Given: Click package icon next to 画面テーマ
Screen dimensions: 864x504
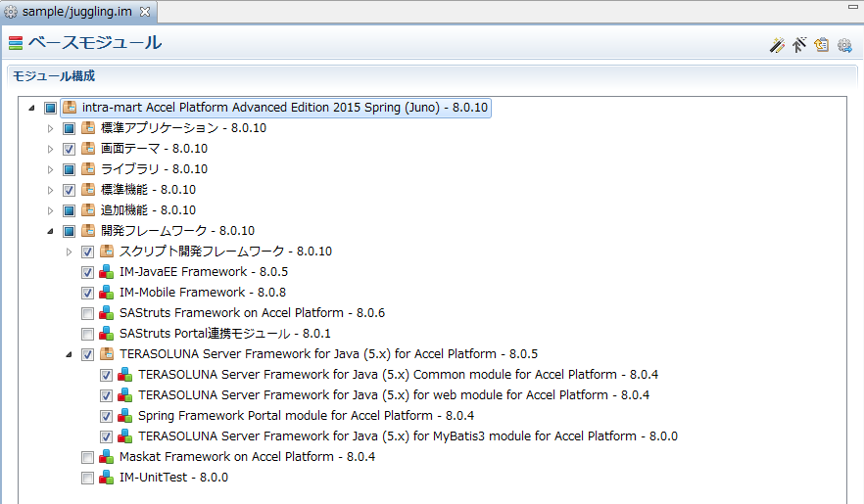Looking at the screenshot, I should [x=88, y=149].
